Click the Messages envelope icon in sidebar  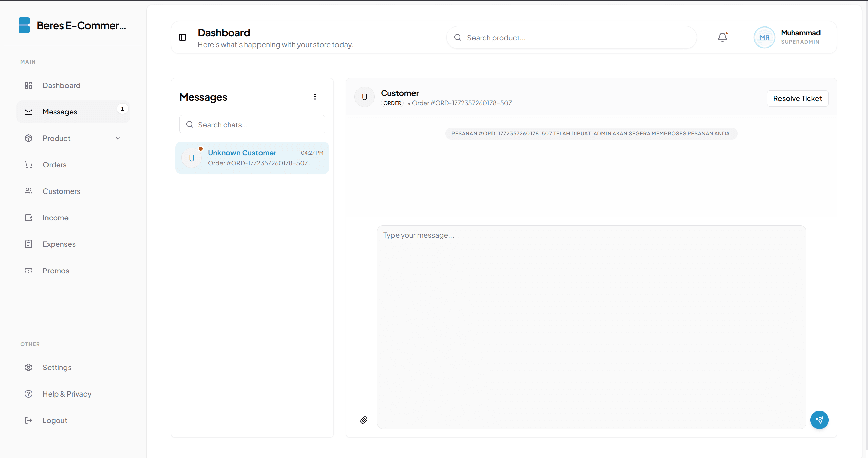28,112
